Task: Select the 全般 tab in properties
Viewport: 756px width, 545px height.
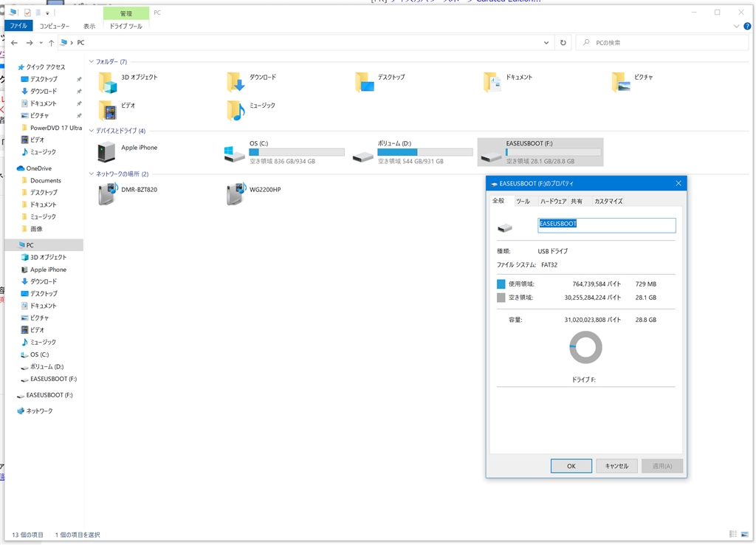Action: tap(498, 201)
